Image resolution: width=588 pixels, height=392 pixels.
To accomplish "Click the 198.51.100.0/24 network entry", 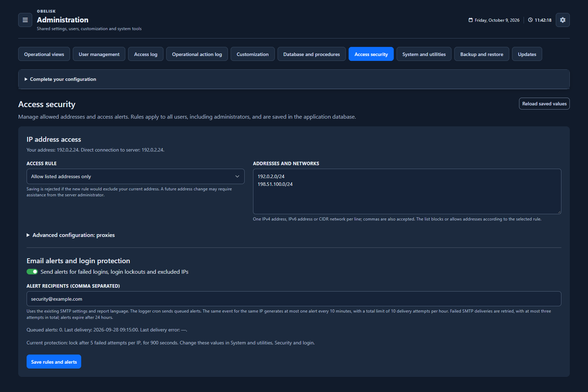I will point(275,184).
